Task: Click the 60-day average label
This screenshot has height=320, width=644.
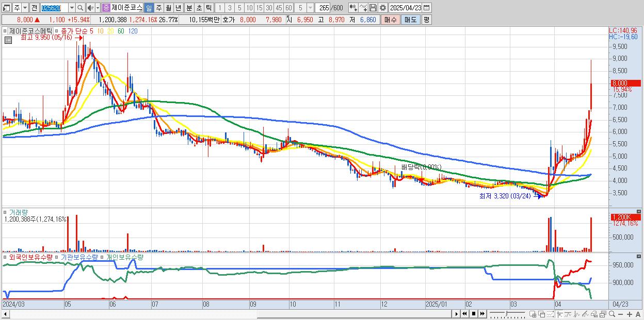Action: coord(121,31)
